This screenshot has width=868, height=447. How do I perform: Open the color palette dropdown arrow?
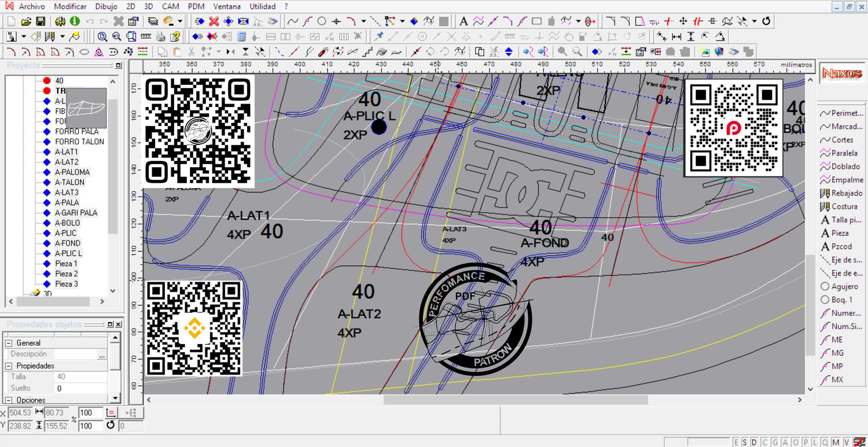180,21
